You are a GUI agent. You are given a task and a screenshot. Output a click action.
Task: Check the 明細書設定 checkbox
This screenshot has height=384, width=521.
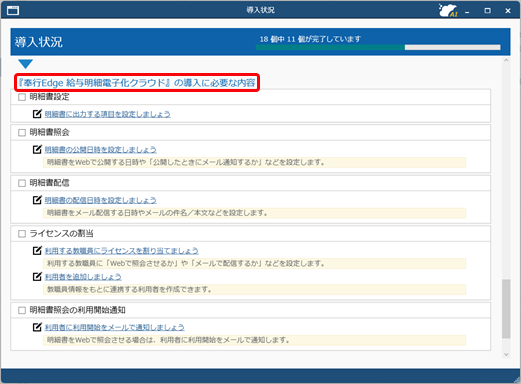(x=22, y=97)
